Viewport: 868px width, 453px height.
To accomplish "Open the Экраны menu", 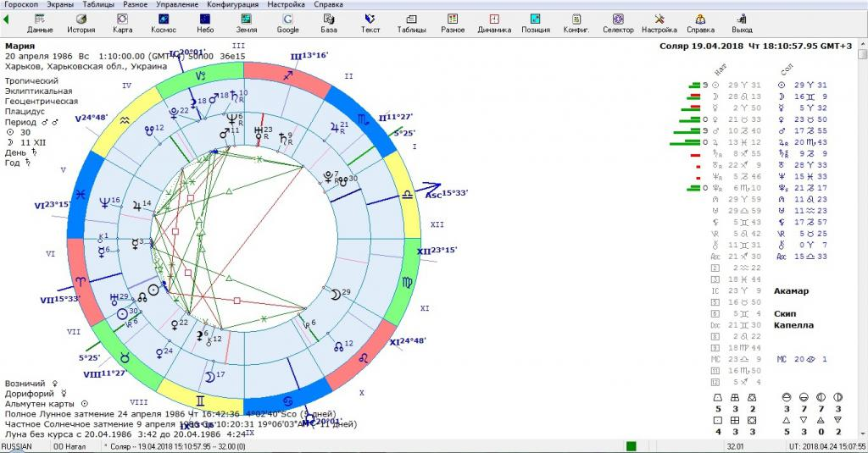I will (x=60, y=4).
